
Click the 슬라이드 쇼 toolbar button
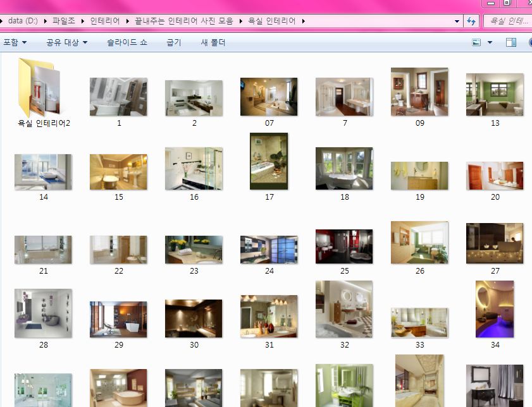127,42
